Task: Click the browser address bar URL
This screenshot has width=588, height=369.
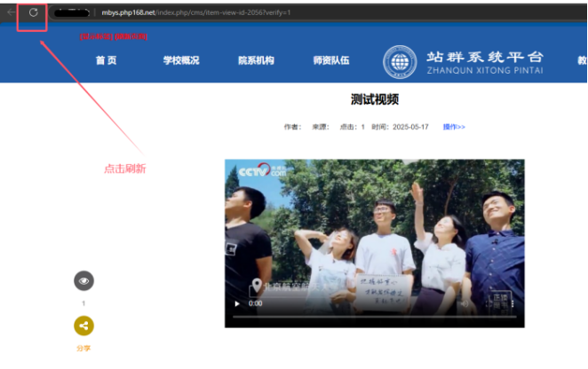Action: 195,12
